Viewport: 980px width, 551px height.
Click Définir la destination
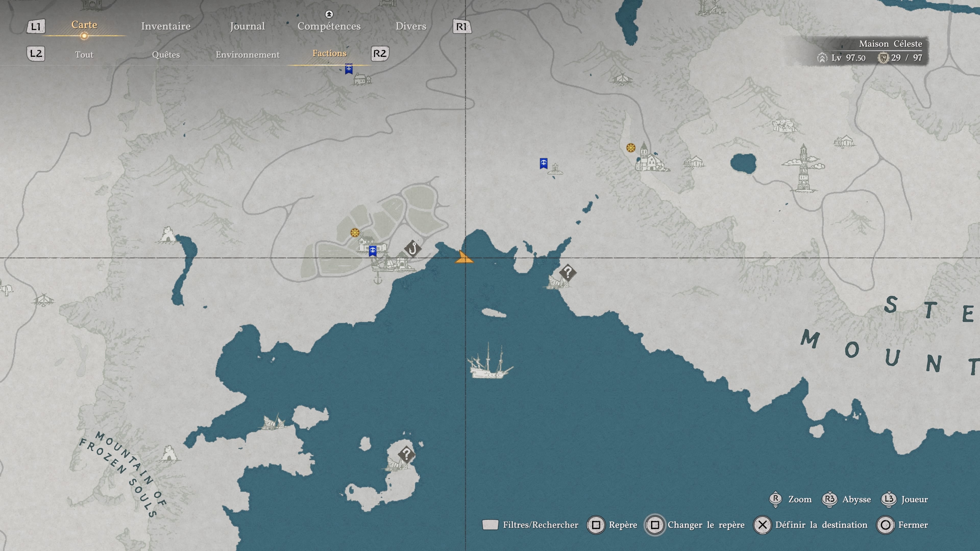[811, 525]
